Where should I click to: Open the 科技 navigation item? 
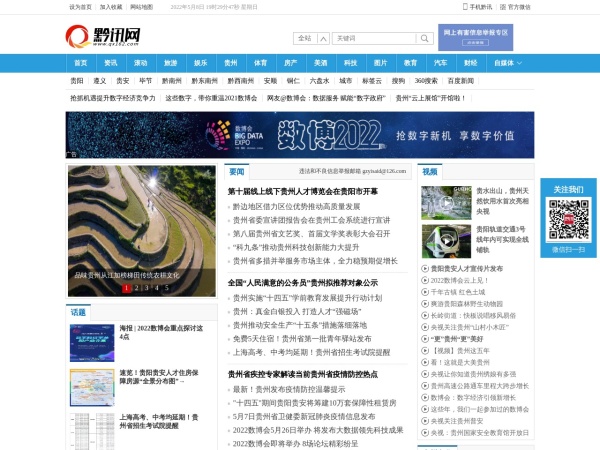point(351,63)
